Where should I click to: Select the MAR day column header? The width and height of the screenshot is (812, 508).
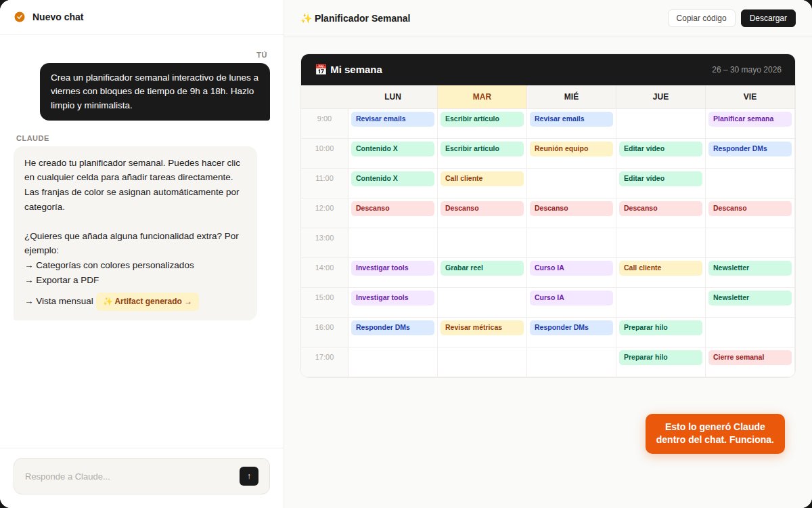482,97
